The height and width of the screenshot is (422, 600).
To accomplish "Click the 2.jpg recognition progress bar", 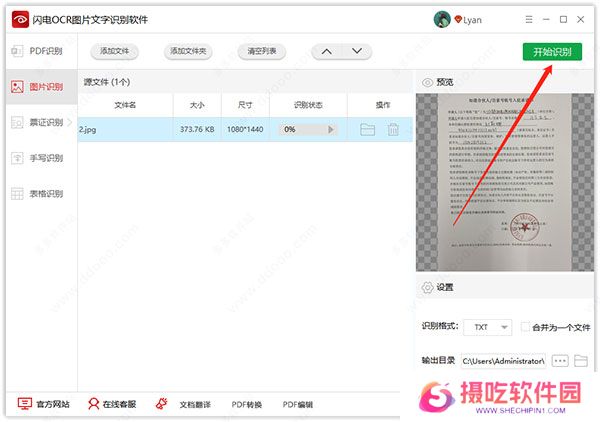I will (302, 129).
